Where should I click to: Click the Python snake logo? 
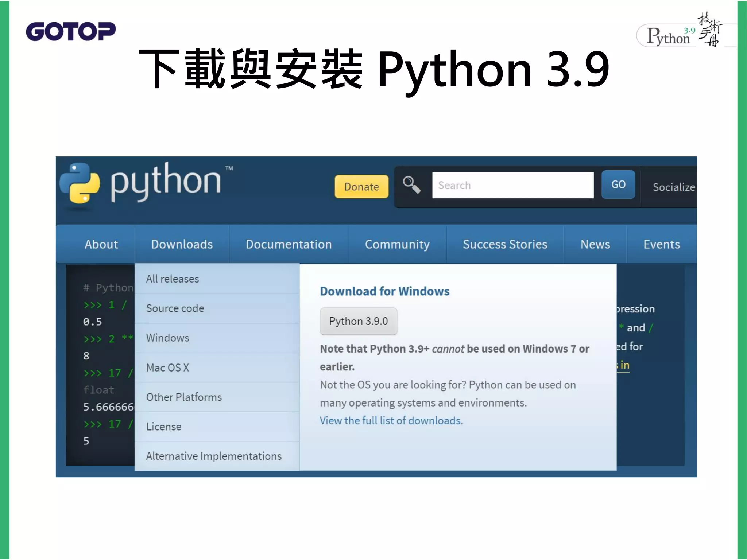80,183
